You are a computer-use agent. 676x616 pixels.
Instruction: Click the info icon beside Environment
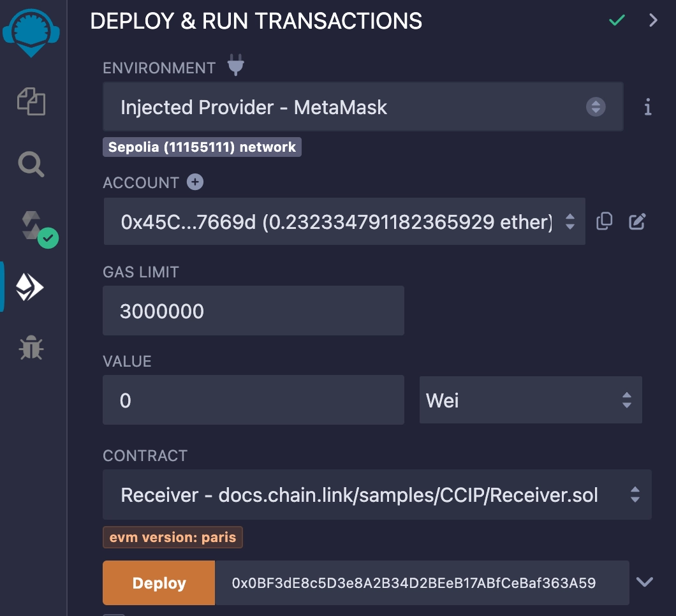pyautogui.click(x=647, y=108)
